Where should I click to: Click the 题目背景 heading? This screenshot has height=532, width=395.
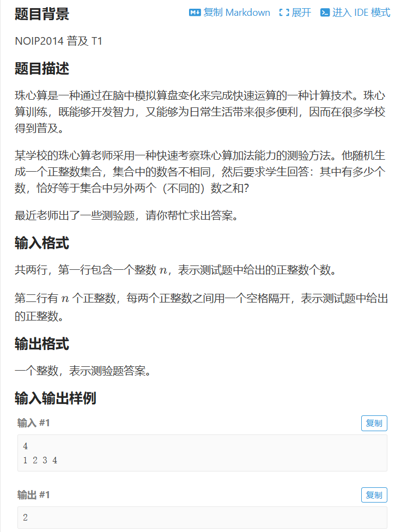pyautogui.click(x=42, y=14)
